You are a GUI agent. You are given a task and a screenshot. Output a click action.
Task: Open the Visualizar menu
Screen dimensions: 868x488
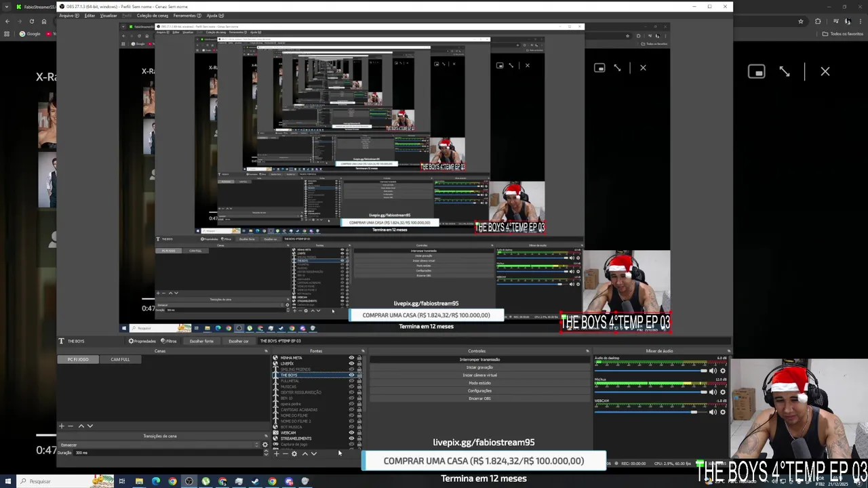[x=108, y=16]
